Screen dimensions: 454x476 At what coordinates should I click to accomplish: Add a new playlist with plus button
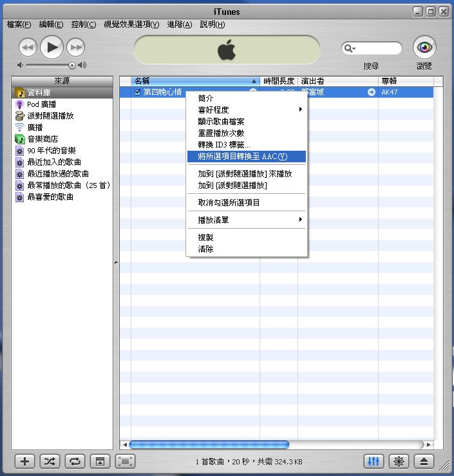click(24, 461)
